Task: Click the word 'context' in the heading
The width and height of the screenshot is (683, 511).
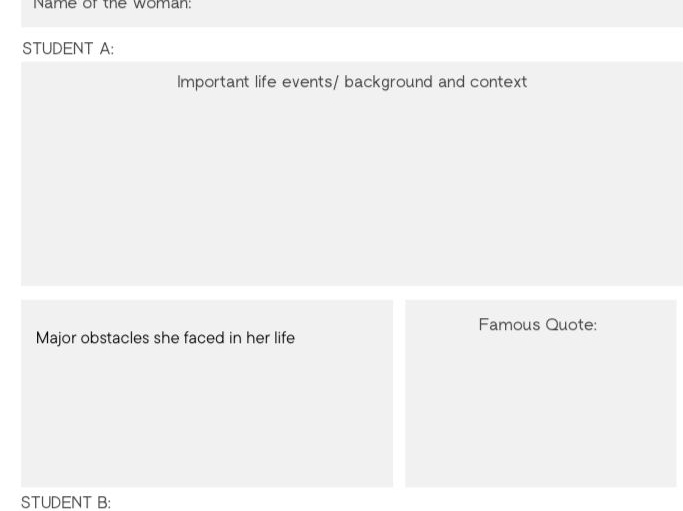Action: (x=498, y=82)
